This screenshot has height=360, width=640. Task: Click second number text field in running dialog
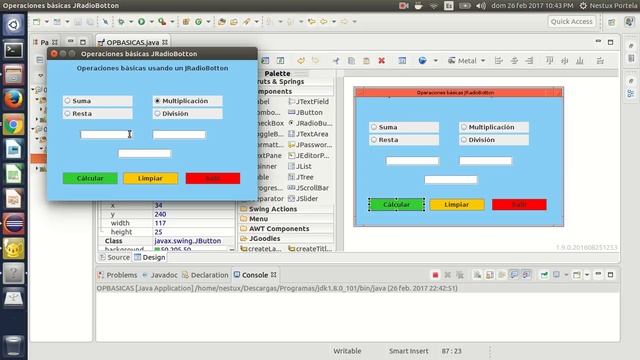point(179,134)
